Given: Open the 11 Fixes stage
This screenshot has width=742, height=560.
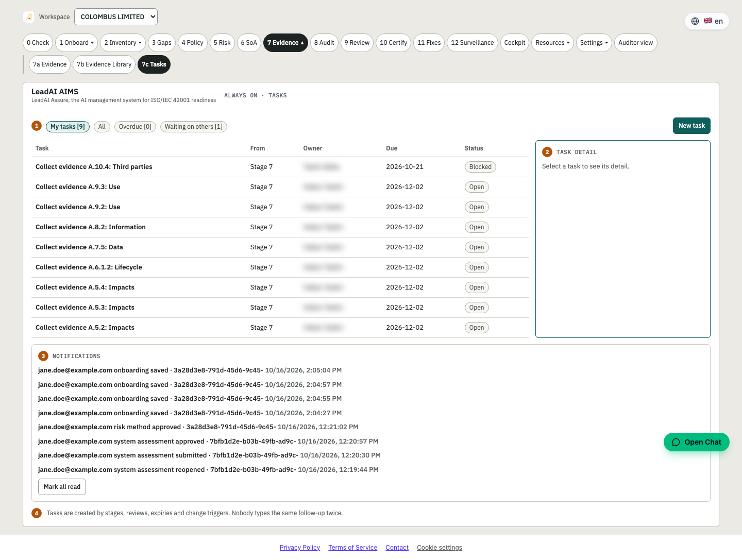Looking at the screenshot, I should tap(429, 43).
